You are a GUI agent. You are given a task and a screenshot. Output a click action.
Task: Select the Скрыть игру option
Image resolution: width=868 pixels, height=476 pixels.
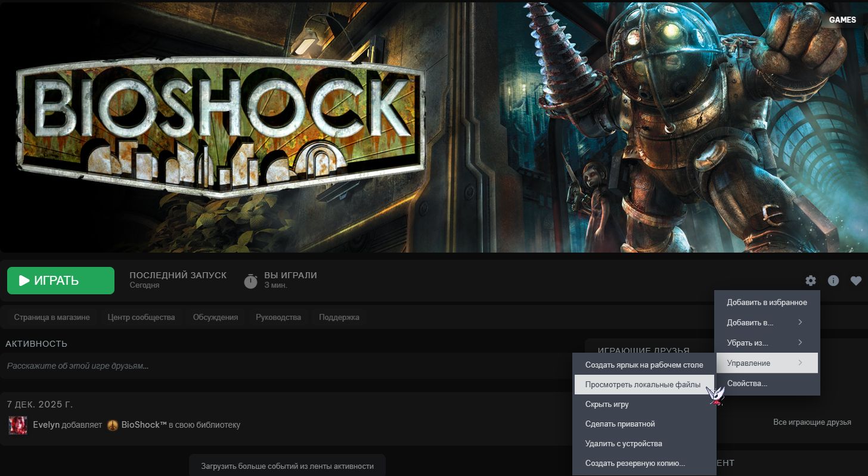click(x=644, y=404)
